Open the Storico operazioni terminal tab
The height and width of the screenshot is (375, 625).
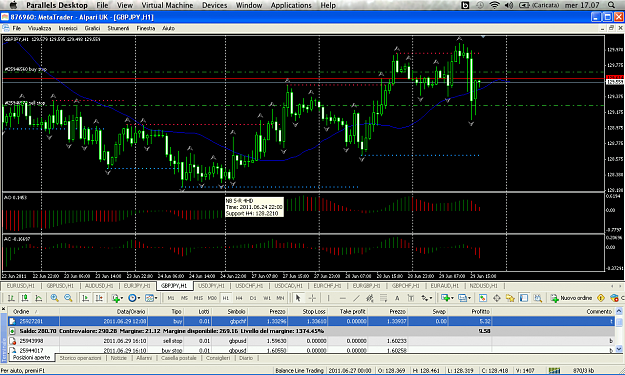(81, 358)
